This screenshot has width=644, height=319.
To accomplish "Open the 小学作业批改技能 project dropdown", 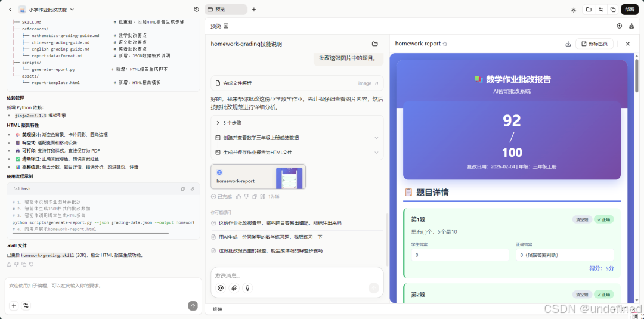I will (47, 10).
